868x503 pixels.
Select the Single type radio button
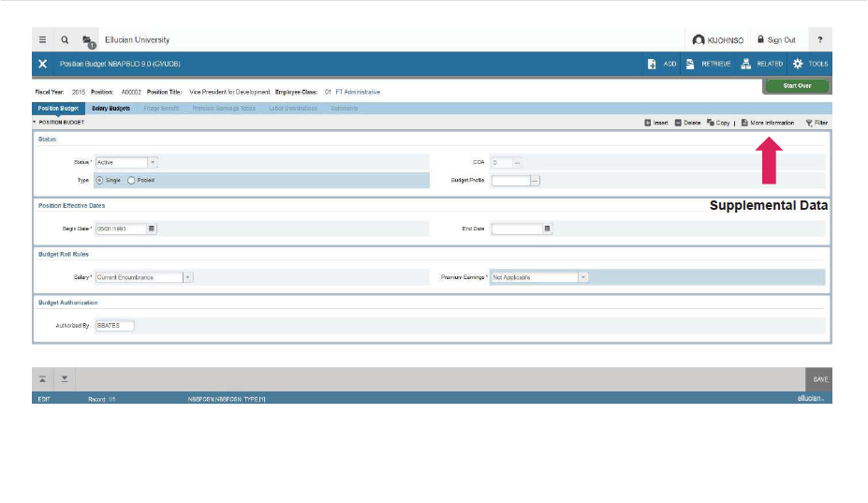100,180
